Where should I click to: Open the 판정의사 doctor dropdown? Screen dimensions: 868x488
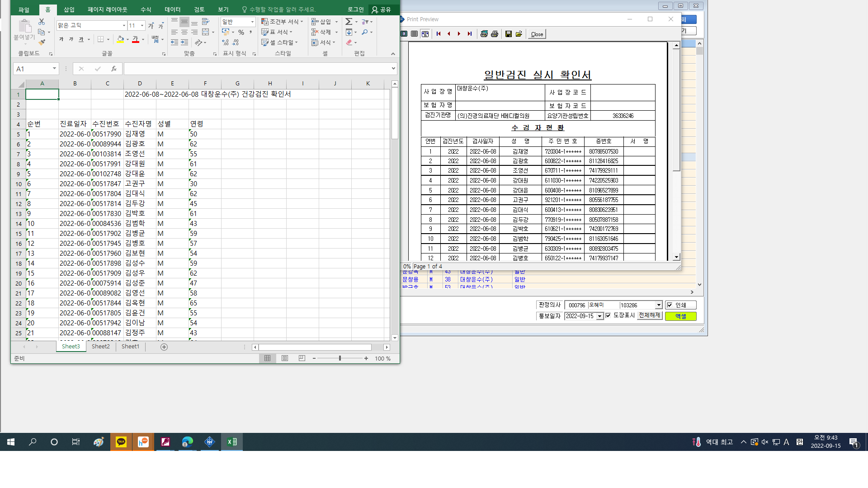tap(659, 305)
